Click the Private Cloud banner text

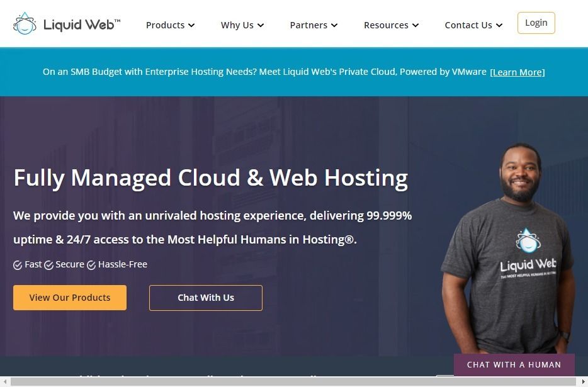264,72
